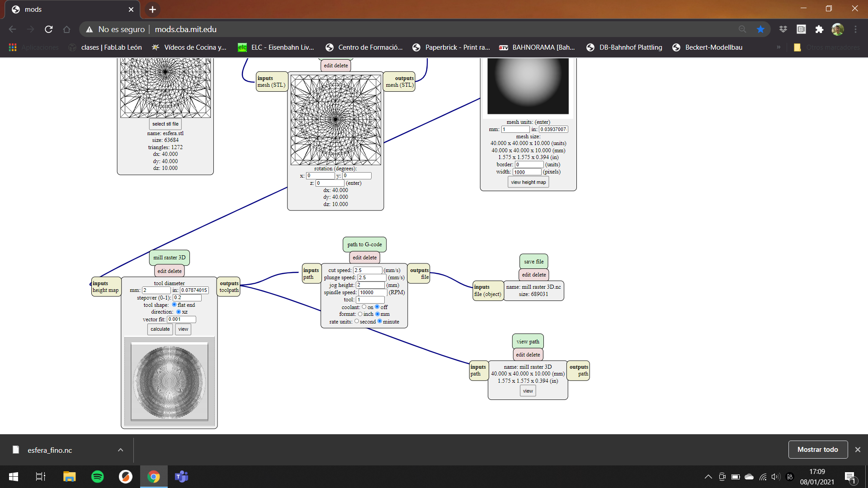
Task: Click the bookmark star icon
Action: pyautogui.click(x=760, y=29)
